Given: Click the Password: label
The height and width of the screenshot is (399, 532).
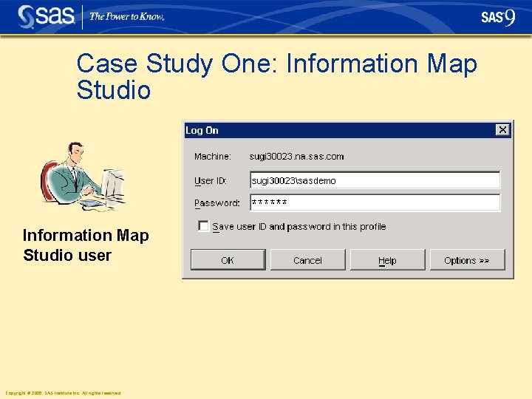Looking at the screenshot, I should pyautogui.click(x=217, y=203).
